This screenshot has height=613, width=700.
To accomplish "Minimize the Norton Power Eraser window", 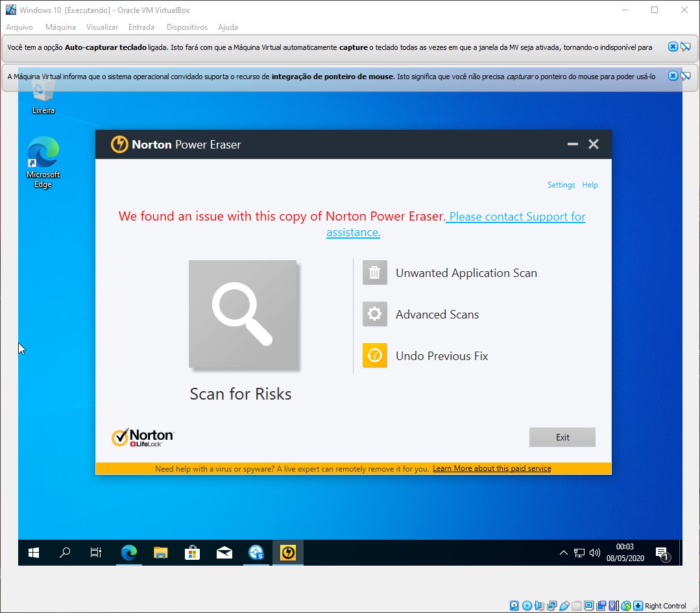I will [x=573, y=144].
